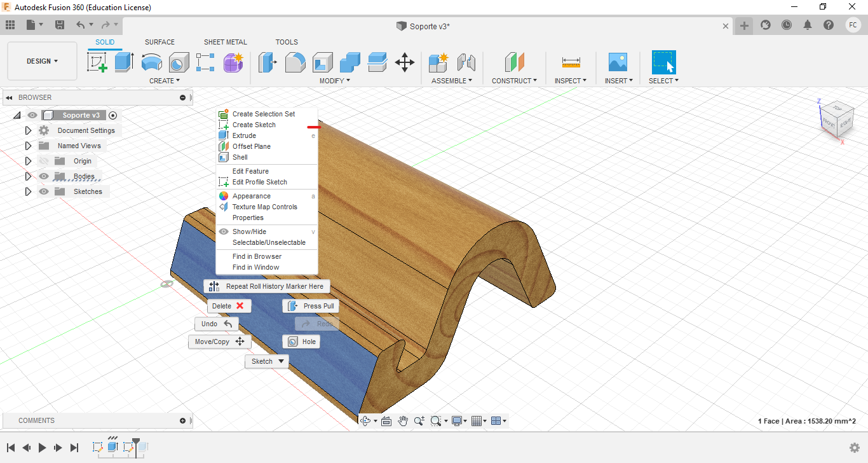Select the Fillet tool in the toolbar
This screenshot has height=463, width=868.
295,62
